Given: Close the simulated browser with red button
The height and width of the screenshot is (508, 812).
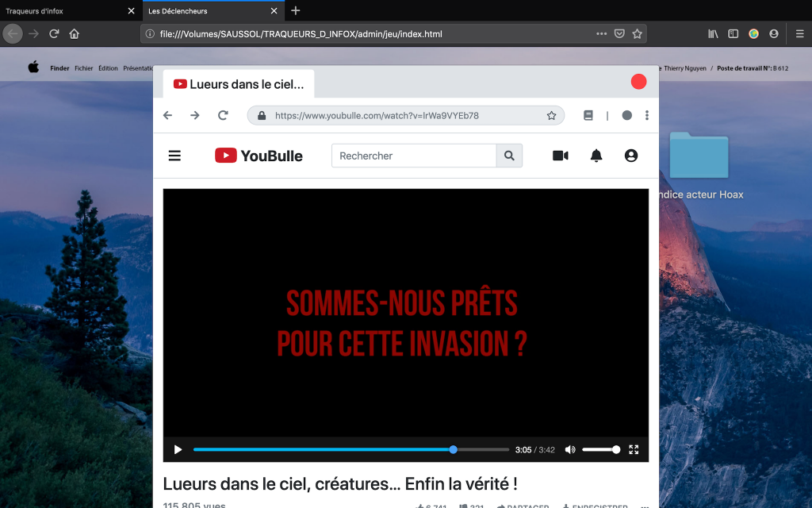Looking at the screenshot, I should click(x=638, y=82).
